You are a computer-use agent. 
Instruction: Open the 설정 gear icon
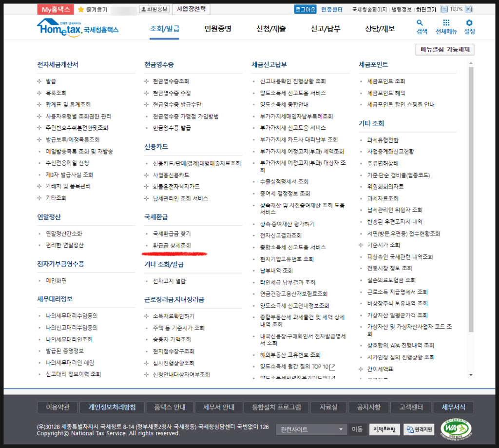click(469, 23)
